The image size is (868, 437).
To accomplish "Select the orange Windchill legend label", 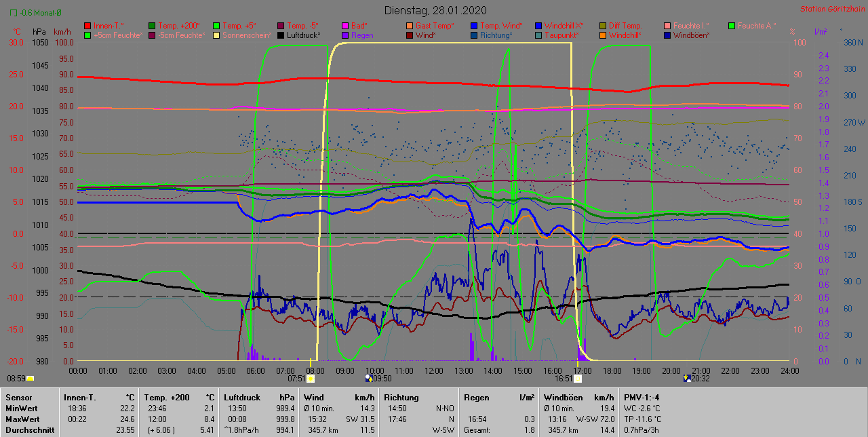I will point(625,35).
